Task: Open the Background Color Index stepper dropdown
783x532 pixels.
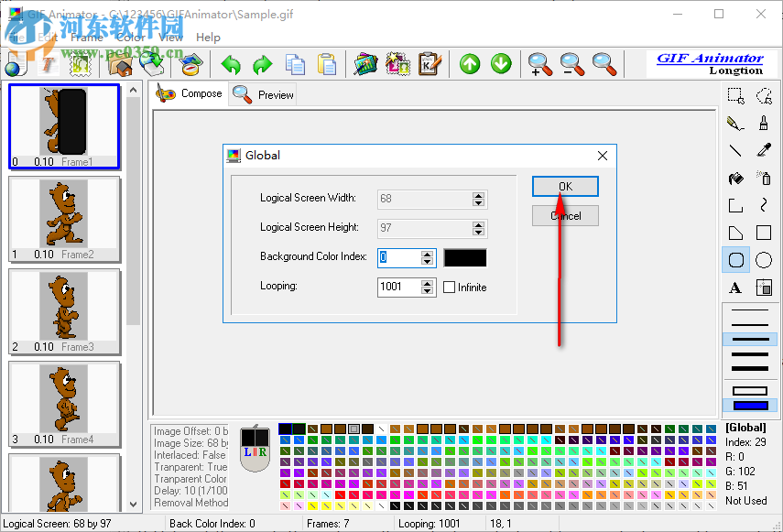Action: pos(427,257)
